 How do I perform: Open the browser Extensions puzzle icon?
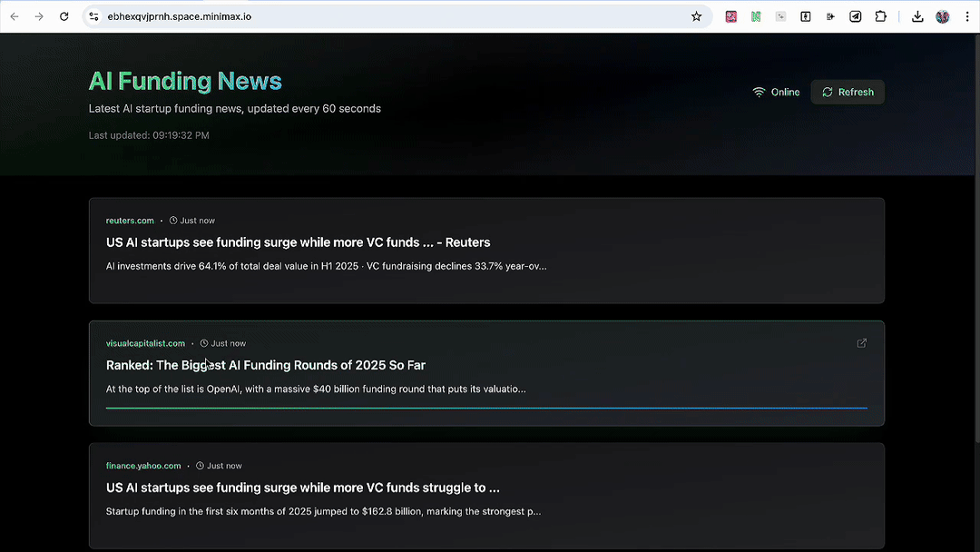880,16
